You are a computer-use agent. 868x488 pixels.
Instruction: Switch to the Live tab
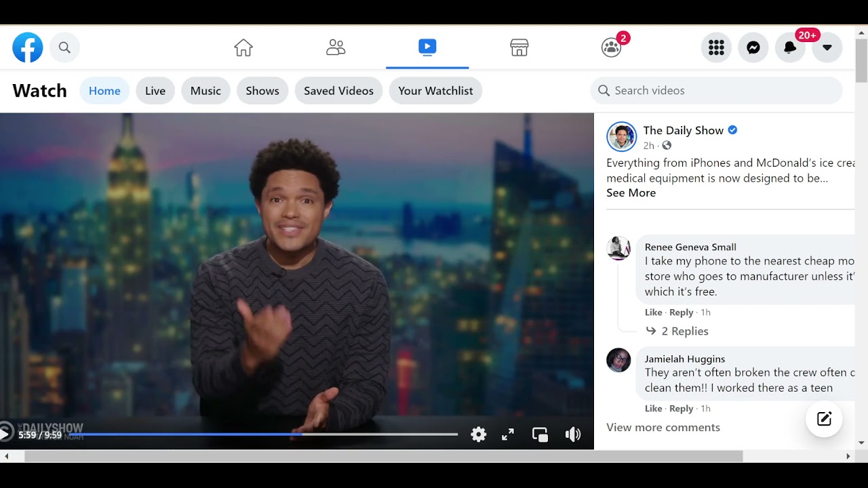(155, 91)
